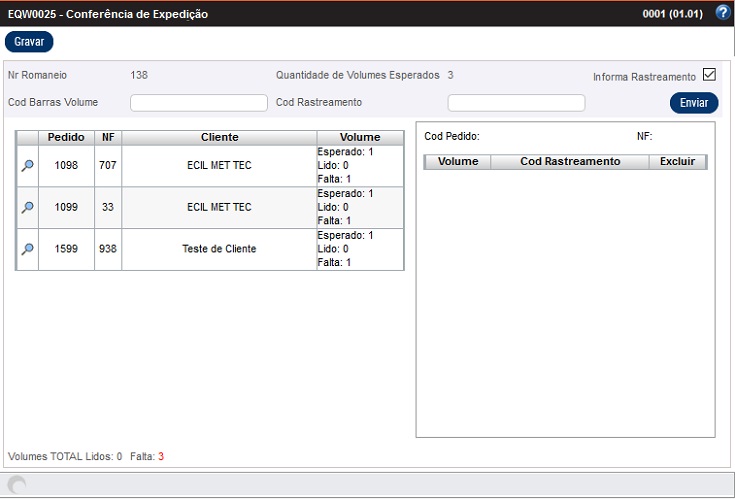Select the Volume header in orders table
The width and height of the screenshot is (735, 499).
360,137
